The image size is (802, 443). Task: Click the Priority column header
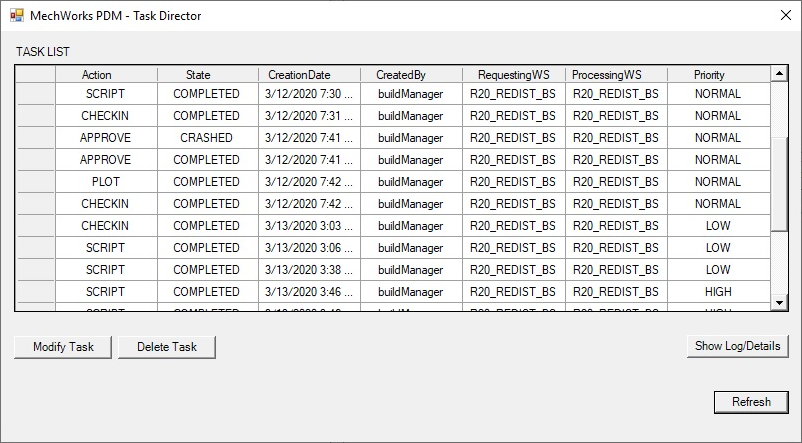point(719,75)
